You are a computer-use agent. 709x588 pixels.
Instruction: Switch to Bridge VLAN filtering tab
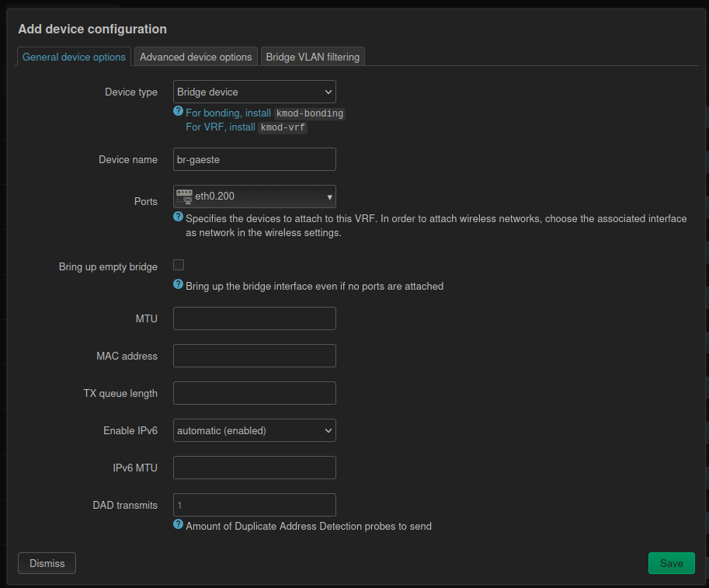[312, 57]
